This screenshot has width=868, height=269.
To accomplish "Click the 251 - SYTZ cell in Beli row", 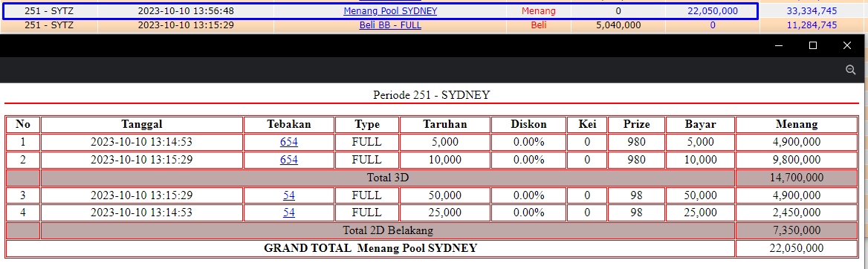I will pos(49,25).
